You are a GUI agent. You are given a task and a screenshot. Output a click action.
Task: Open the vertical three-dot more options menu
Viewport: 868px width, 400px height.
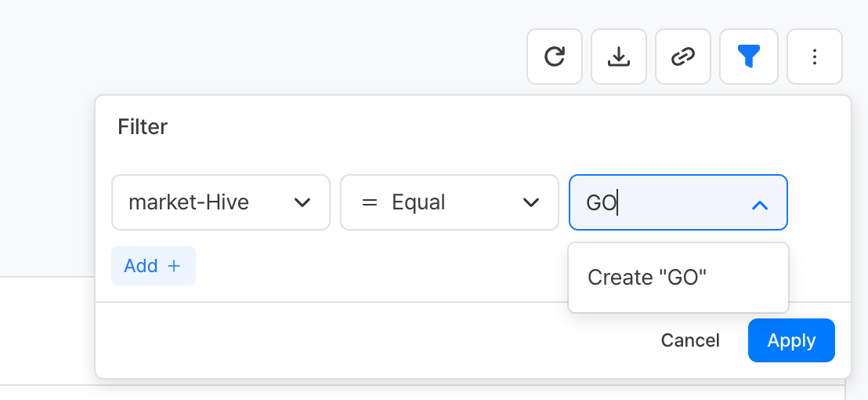(x=815, y=56)
